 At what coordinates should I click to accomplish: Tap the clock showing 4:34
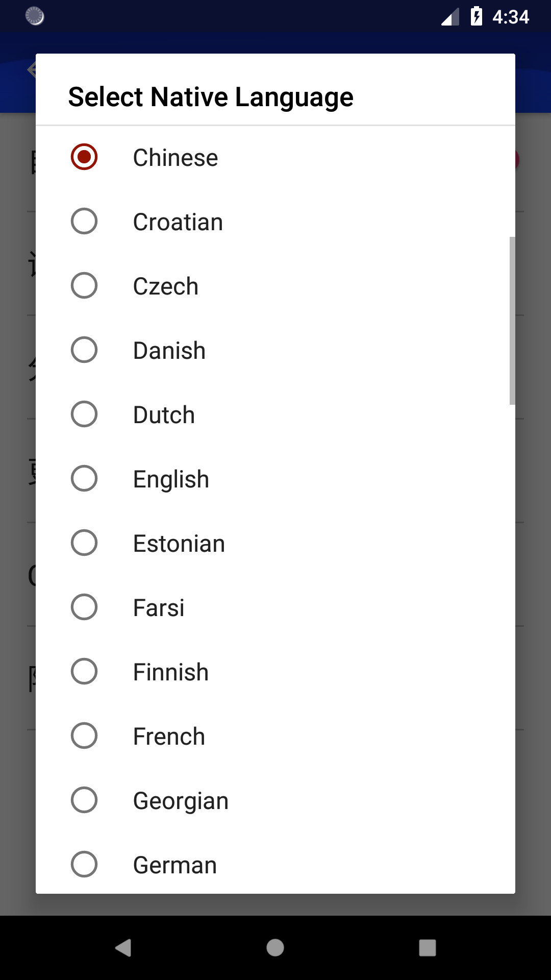(511, 17)
